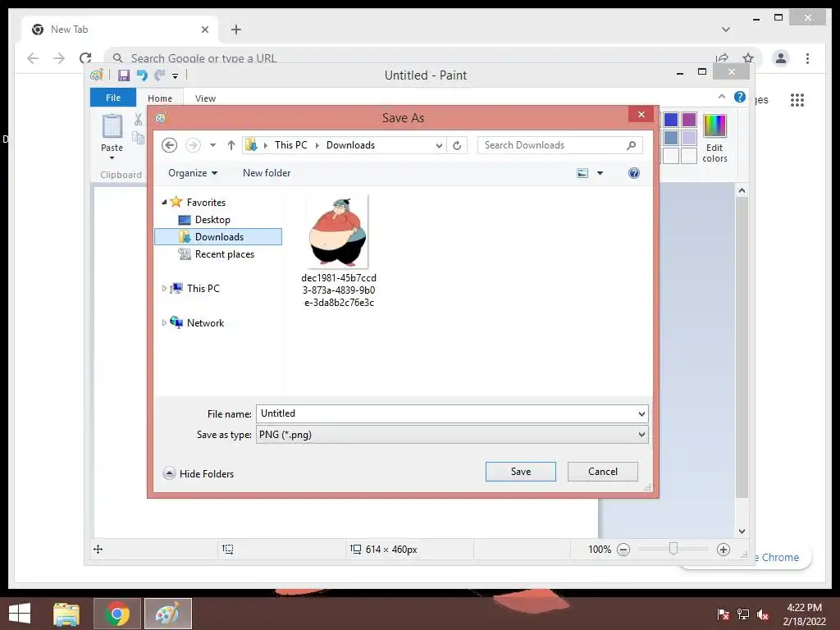This screenshot has width=840, height=630.
Task: Open the File menu in Paint
Action: (x=113, y=98)
